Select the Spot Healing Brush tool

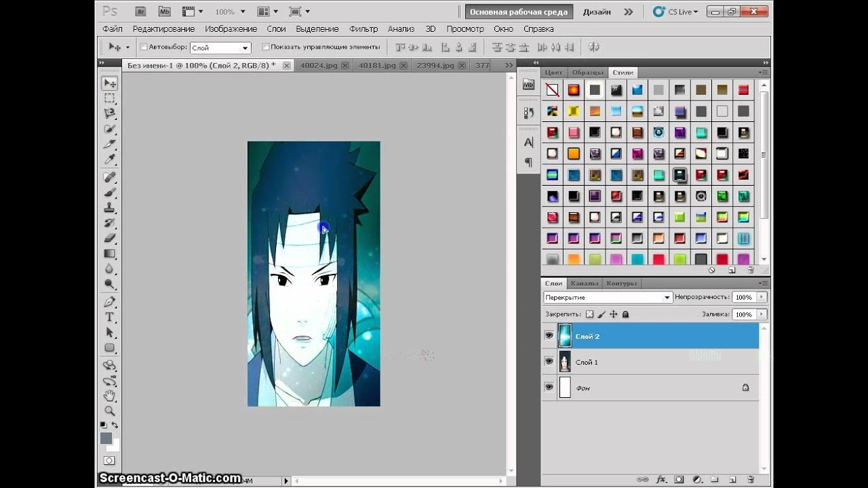click(x=109, y=177)
